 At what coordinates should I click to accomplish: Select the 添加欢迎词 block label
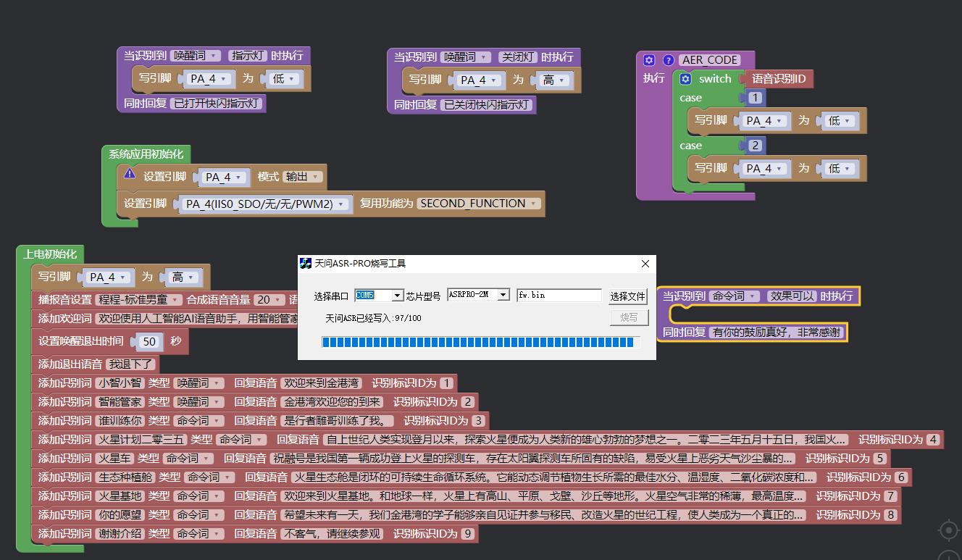(x=65, y=318)
